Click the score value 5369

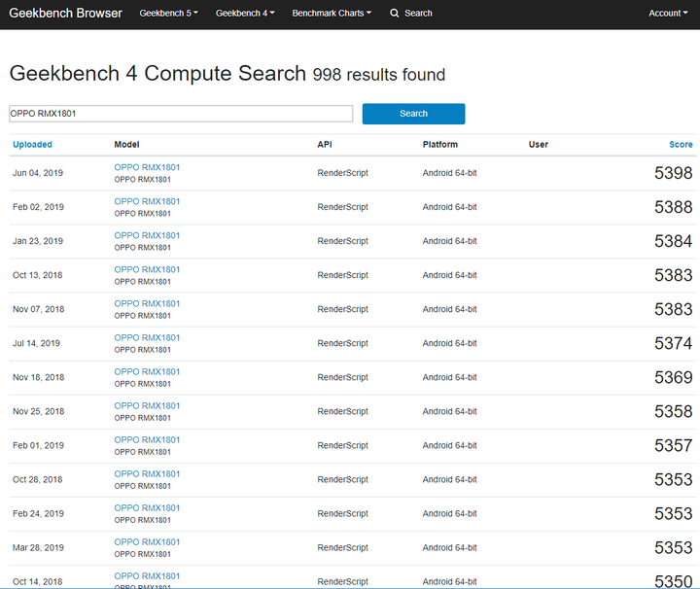[673, 377]
